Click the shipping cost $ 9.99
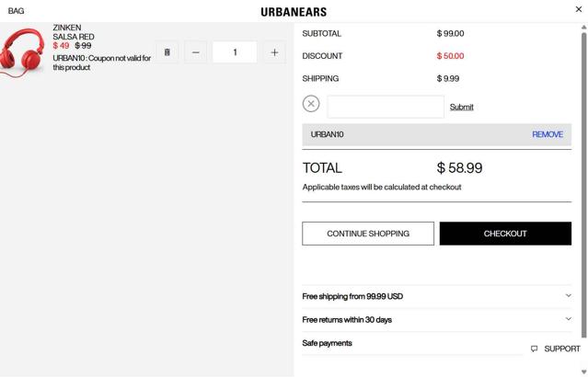Screen dimensions: 588x377 pyautogui.click(x=448, y=78)
